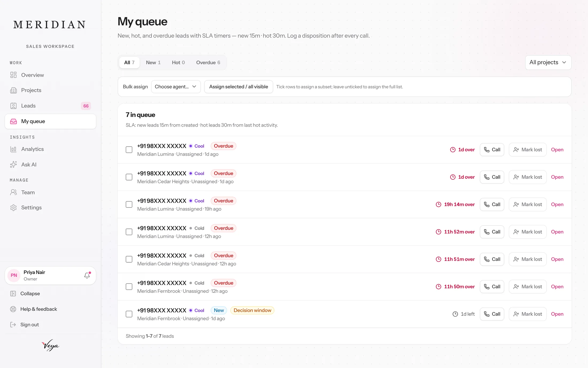
Task: Tick checkbox for Cedar Heights 12h ago lead
Action: tap(129, 259)
